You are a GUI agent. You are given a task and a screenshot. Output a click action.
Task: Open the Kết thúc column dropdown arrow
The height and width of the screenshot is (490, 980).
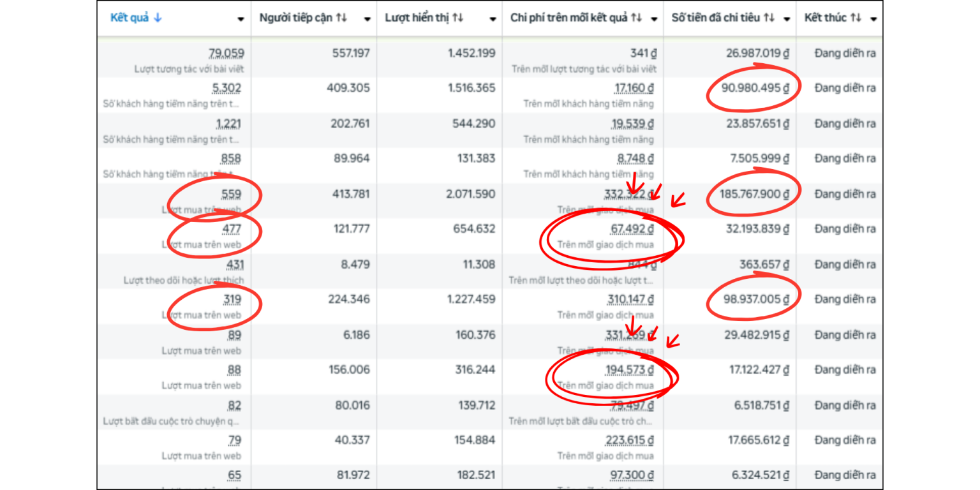[873, 19]
